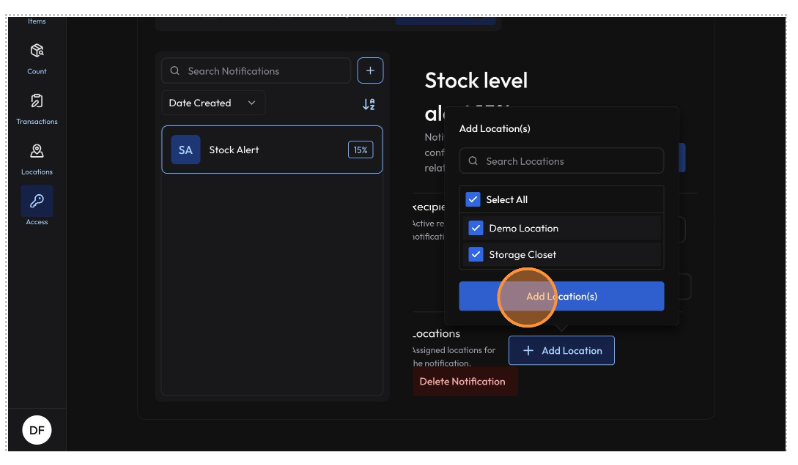The width and height of the screenshot is (798, 465).
Task: Click the Stock level heading
Action: click(476, 80)
